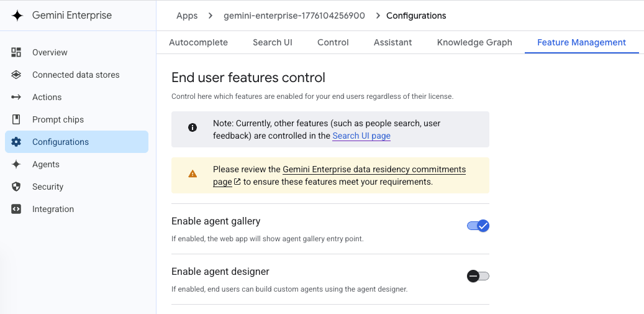The image size is (644, 314).
Task: Click the Apps breadcrumb link
Action: point(187,16)
